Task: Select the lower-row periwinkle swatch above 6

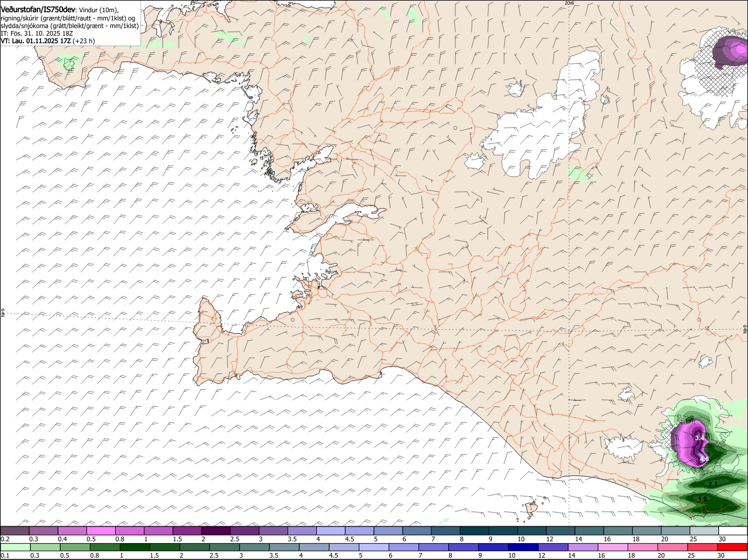Action: [x=404, y=547]
